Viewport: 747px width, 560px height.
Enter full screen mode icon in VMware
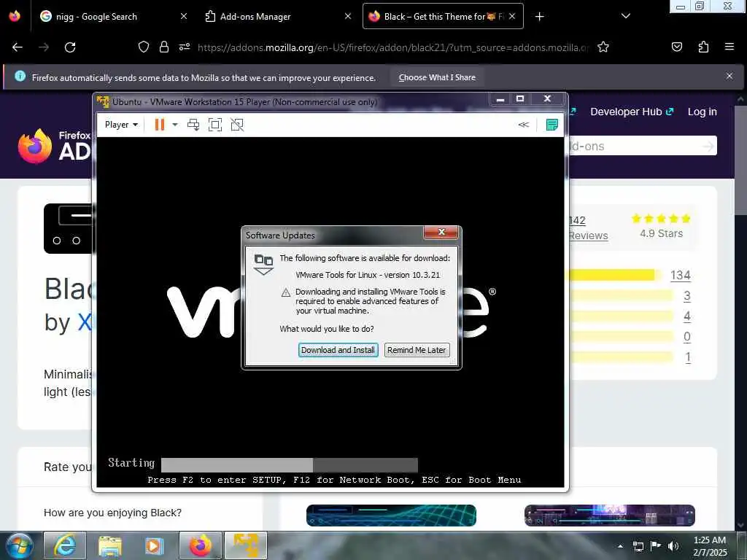tap(215, 125)
